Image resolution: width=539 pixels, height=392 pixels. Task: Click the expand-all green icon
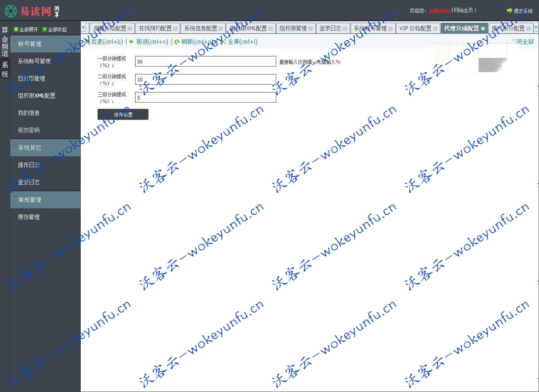coord(16,29)
